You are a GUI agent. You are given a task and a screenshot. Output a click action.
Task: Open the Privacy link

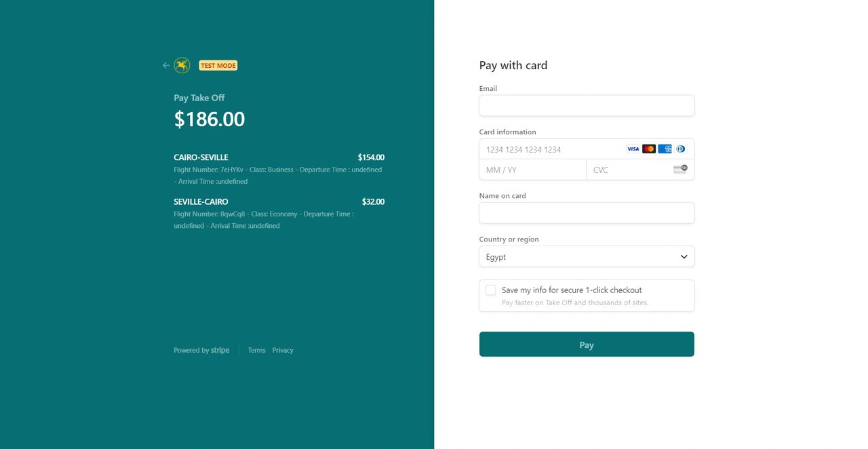coord(283,351)
